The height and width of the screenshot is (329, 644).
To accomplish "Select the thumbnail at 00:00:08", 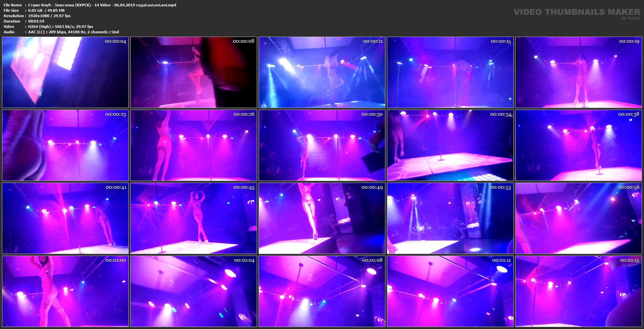I will 194,72.
